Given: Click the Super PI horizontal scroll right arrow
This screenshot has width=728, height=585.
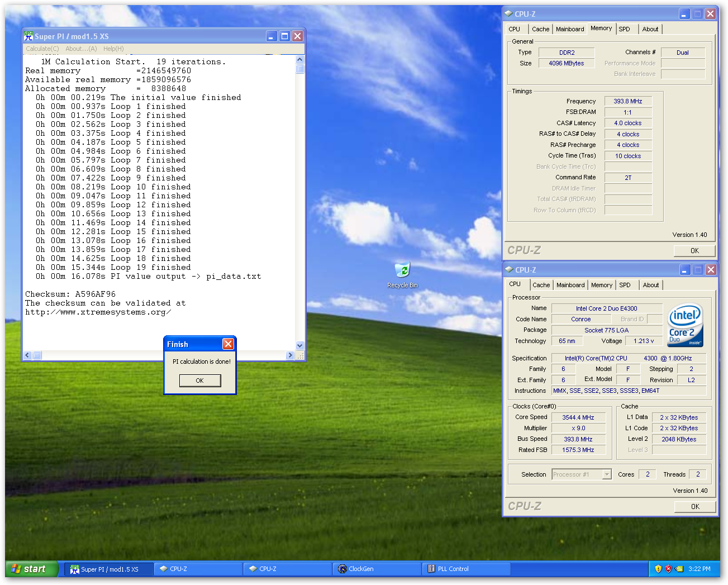Looking at the screenshot, I should point(290,355).
